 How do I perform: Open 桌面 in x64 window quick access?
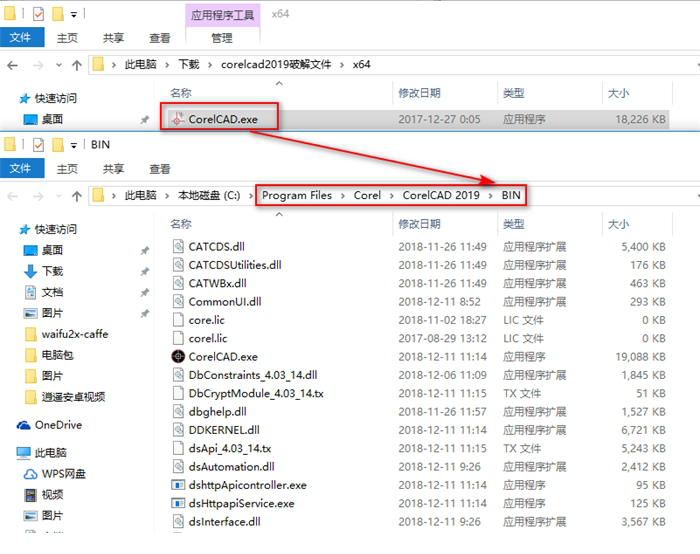[x=43, y=119]
